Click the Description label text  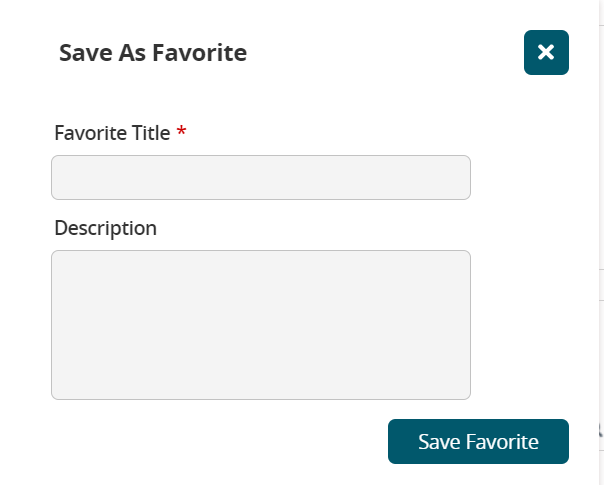click(105, 228)
